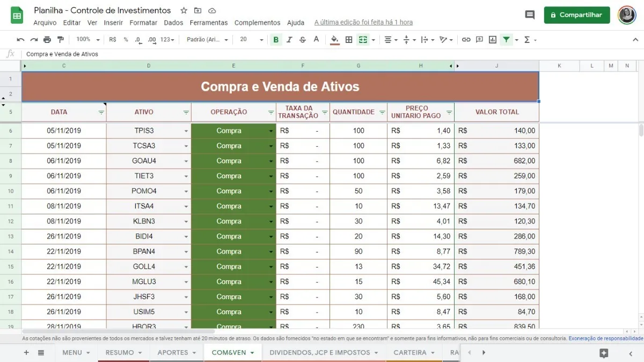
Task: Click the vertical scrollbar thumb
Action: click(x=641, y=130)
